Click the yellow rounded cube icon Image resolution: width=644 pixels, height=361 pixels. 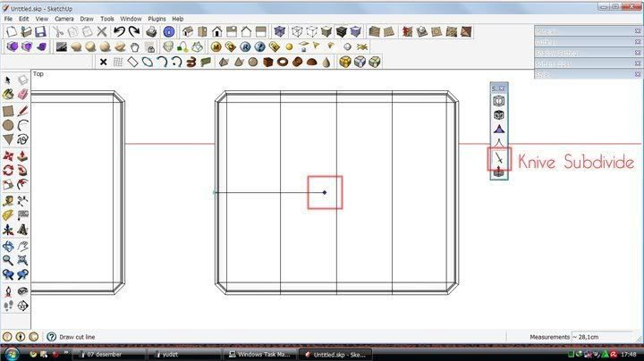[x=345, y=62]
